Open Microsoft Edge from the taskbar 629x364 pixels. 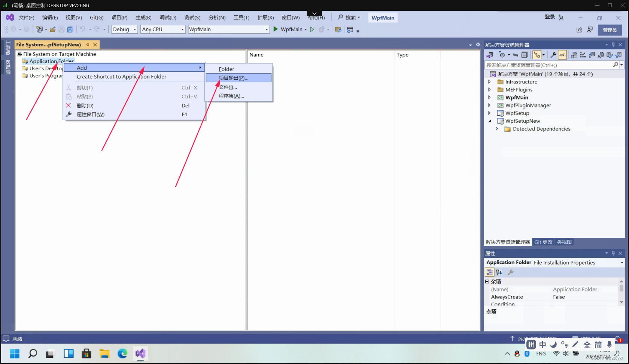[x=122, y=354]
